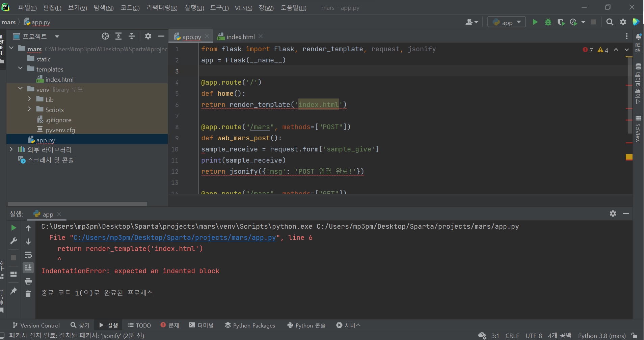Image resolution: width=644 pixels, height=340 pixels.
Task: Open dropdown arrow next to the profiler icon
Action: (583, 22)
